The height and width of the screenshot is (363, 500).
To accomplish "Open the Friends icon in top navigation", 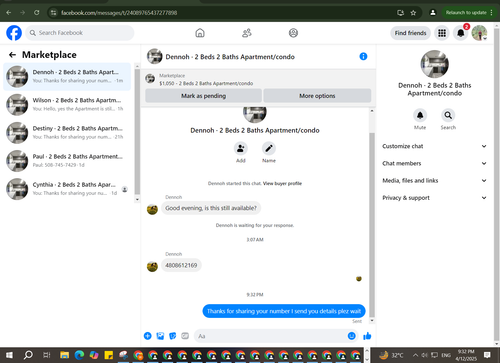I will point(247,33).
